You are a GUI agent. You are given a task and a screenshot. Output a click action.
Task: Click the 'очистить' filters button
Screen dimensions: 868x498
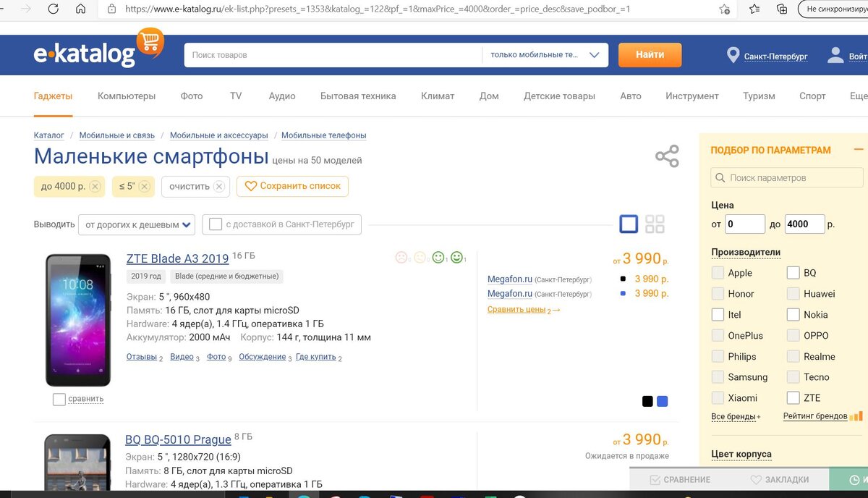(196, 186)
